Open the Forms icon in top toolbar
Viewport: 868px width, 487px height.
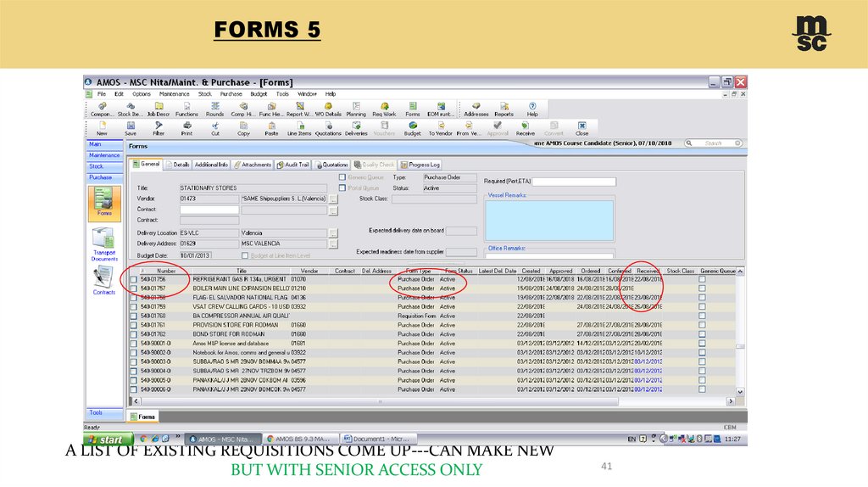click(x=413, y=109)
